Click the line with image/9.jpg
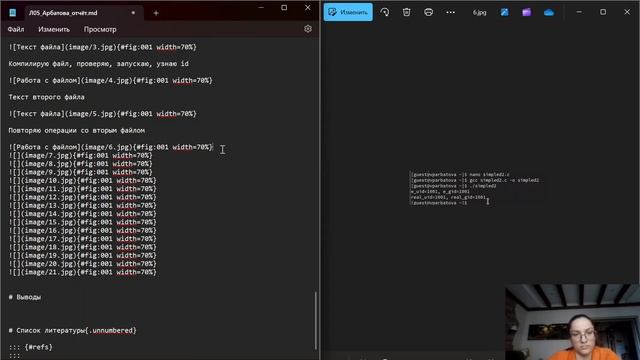640x360 pixels. point(80,172)
